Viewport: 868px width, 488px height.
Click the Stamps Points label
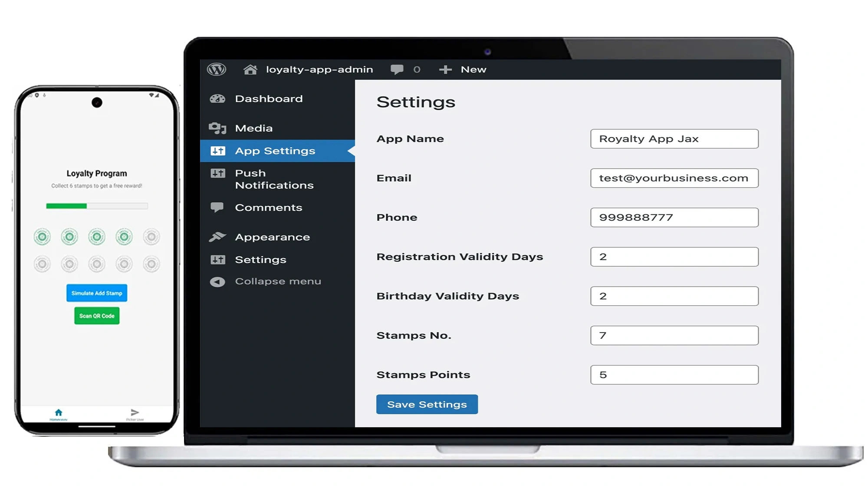click(423, 375)
